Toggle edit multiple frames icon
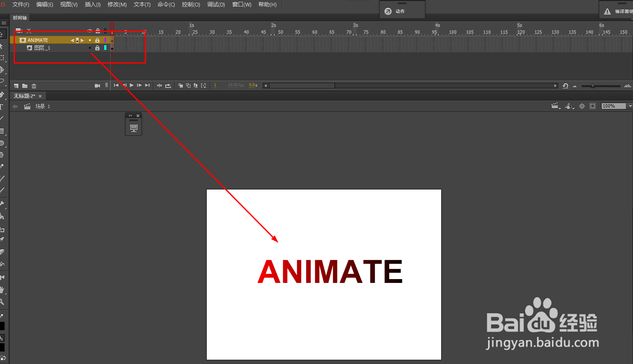Image resolution: width=633 pixels, height=364 pixels. [196, 86]
